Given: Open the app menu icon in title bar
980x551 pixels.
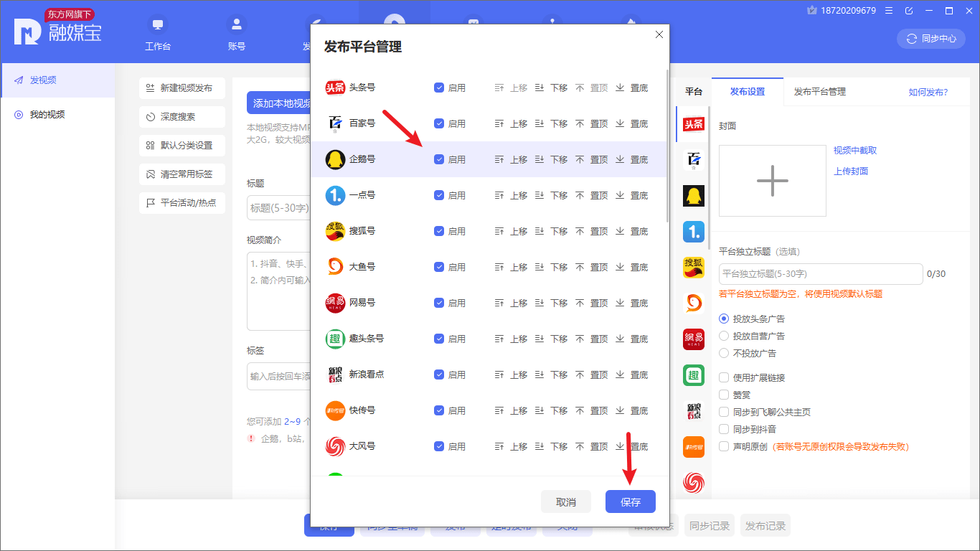Looking at the screenshot, I should (x=889, y=11).
